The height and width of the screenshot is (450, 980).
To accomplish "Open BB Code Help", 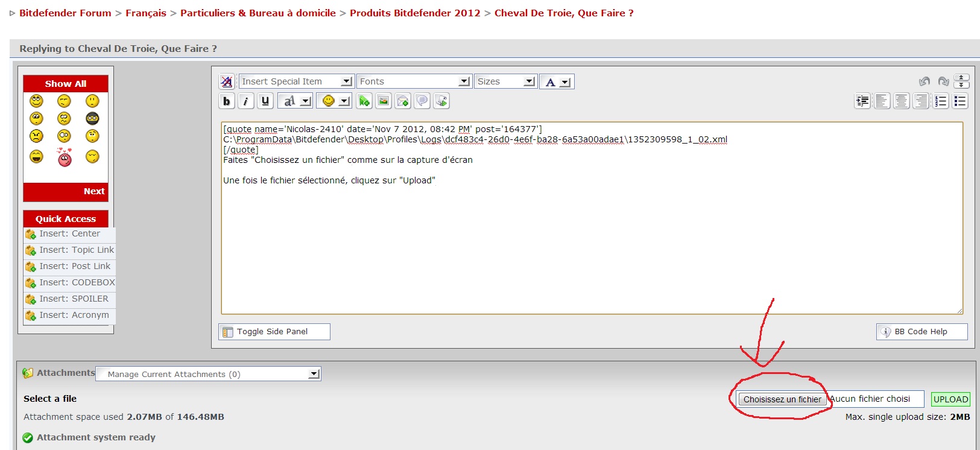I will [x=922, y=332].
